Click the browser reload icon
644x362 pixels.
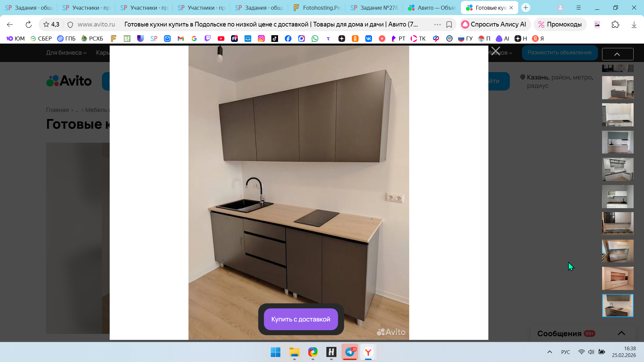tap(29, 24)
